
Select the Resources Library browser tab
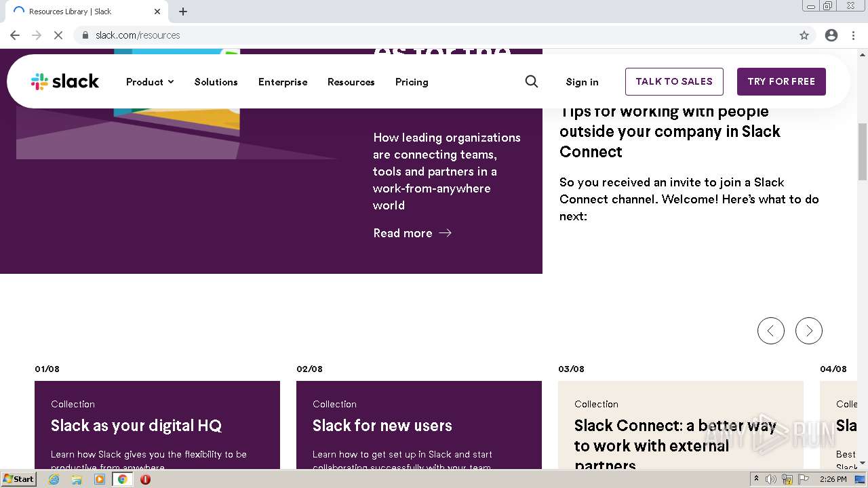(x=85, y=12)
